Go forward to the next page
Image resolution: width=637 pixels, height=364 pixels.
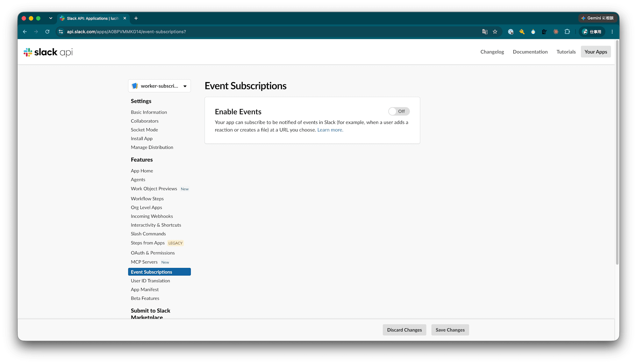click(36, 32)
